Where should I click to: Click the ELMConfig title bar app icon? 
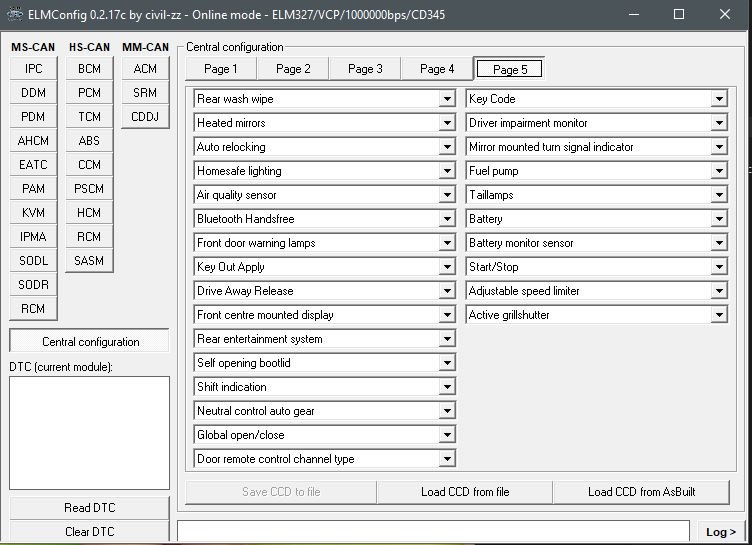click(x=15, y=14)
